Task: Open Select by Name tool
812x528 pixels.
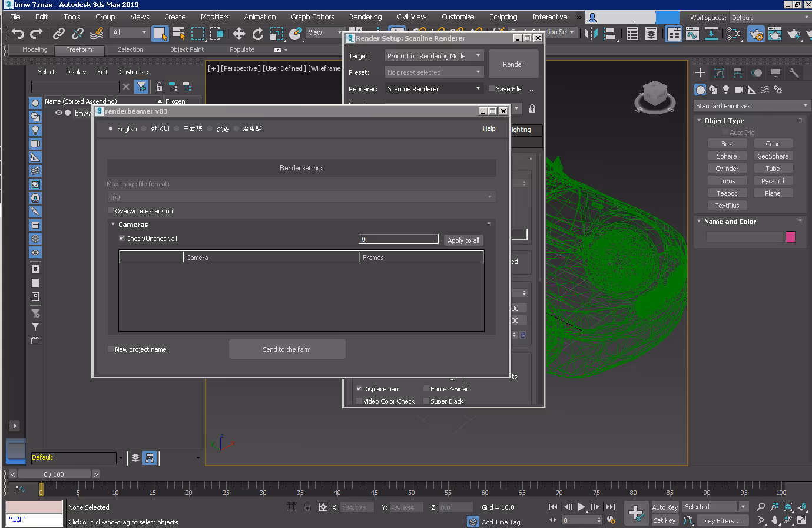Action: click(x=179, y=34)
